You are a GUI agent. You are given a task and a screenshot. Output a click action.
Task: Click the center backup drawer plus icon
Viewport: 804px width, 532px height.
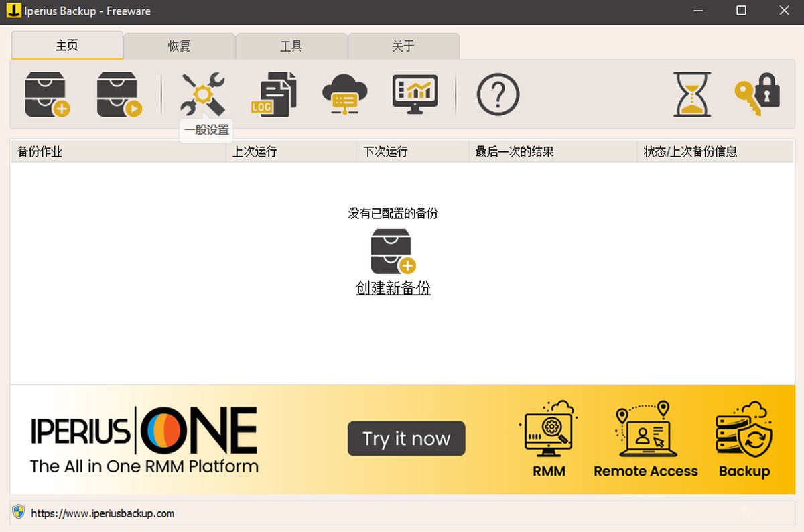tap(393, 251)
